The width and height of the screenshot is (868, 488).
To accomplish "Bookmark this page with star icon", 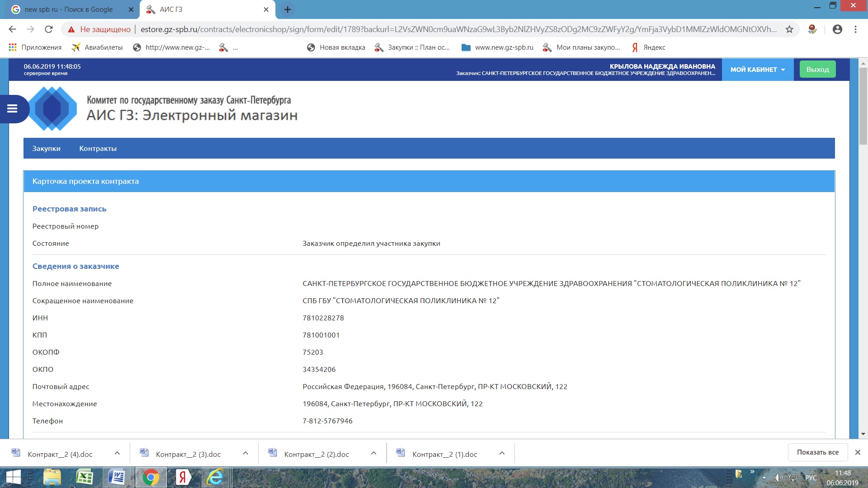I will [789, 29].
